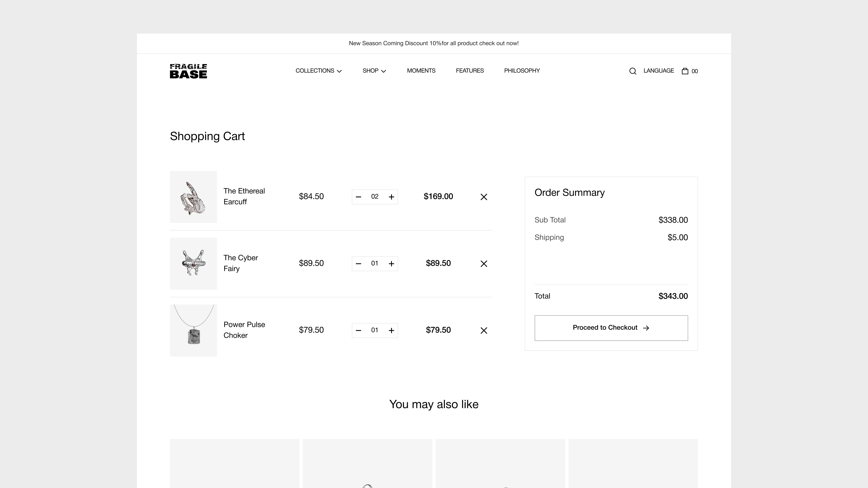
Task: Open the Features menu item
Action: (470, 71)
